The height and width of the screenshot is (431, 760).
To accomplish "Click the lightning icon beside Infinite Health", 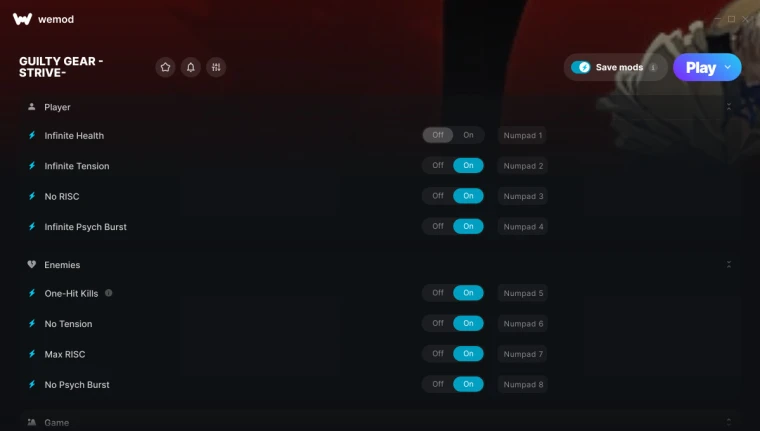I will pyautogui.click(x=32, y=135).
